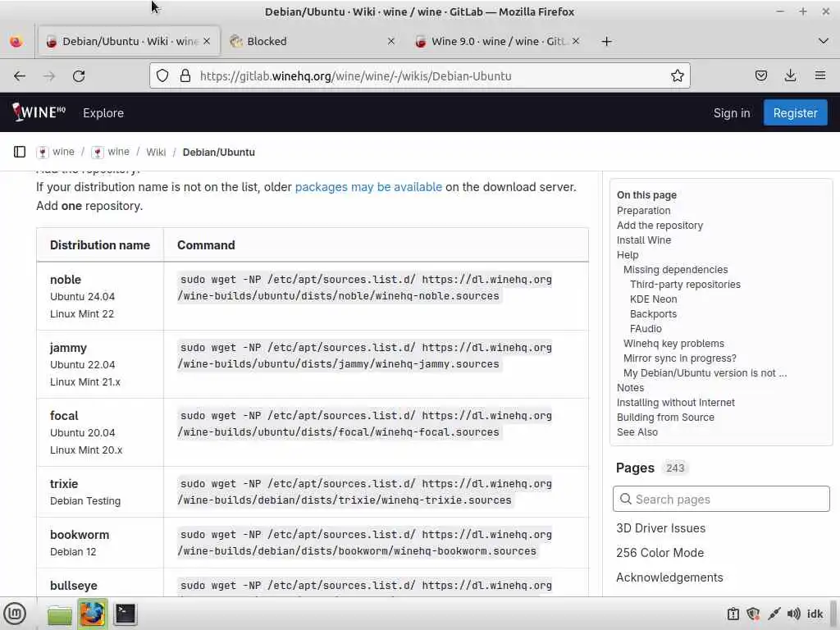Image resolution: width=840 pixels, height=630 pixels.
Task: Click the Firefox taskbar icon
Action: point(92,614)
